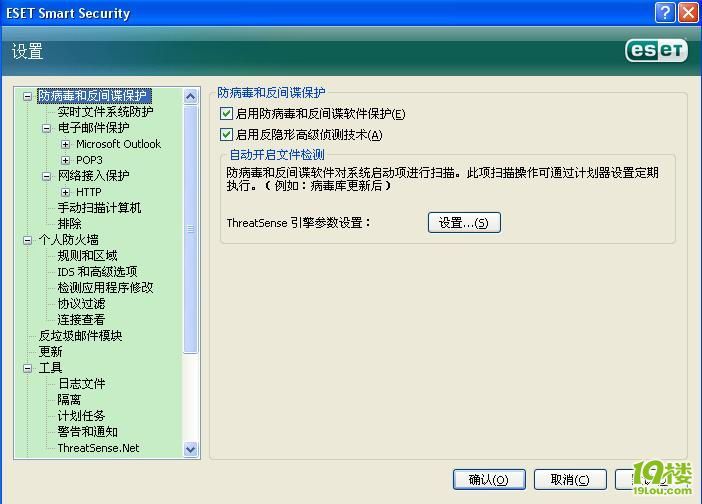Select 个人防火墙 tree item
Screen dimensions: 702x504
coord(68,239)
